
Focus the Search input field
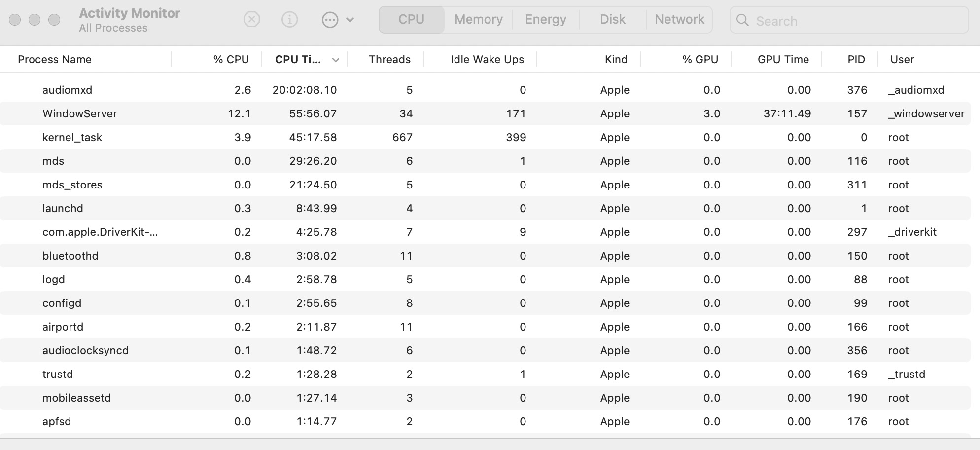849,20
